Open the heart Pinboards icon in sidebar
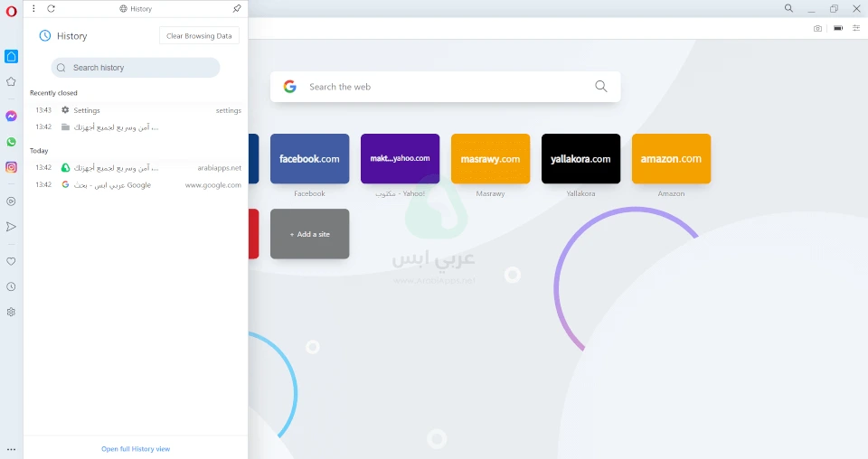 pyautogui.click(x=11, y=261)
